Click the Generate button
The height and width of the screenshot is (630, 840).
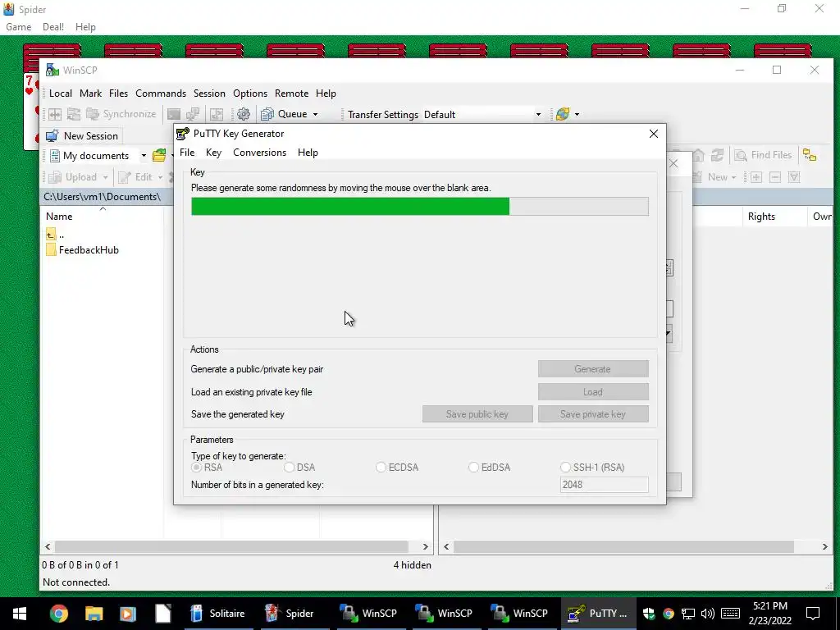[x=593, y=369]
